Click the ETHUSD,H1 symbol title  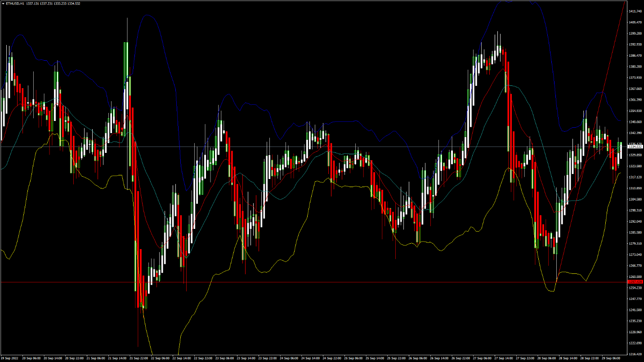coord(15,4)
